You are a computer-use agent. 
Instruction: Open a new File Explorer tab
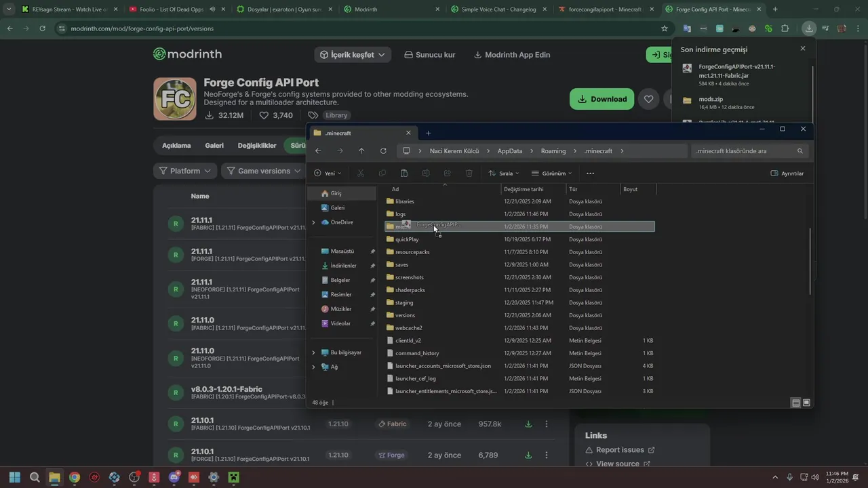pos(428,133)
